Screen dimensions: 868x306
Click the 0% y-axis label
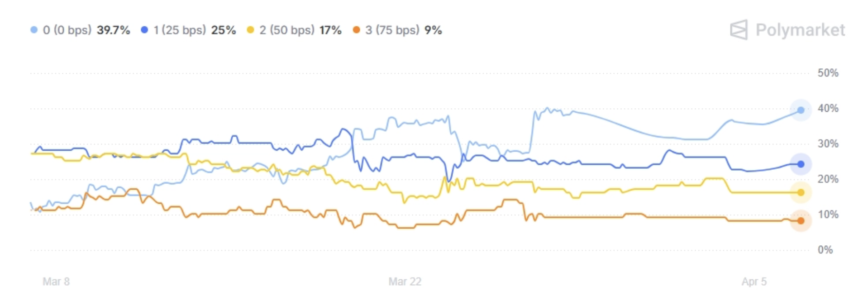825,250
